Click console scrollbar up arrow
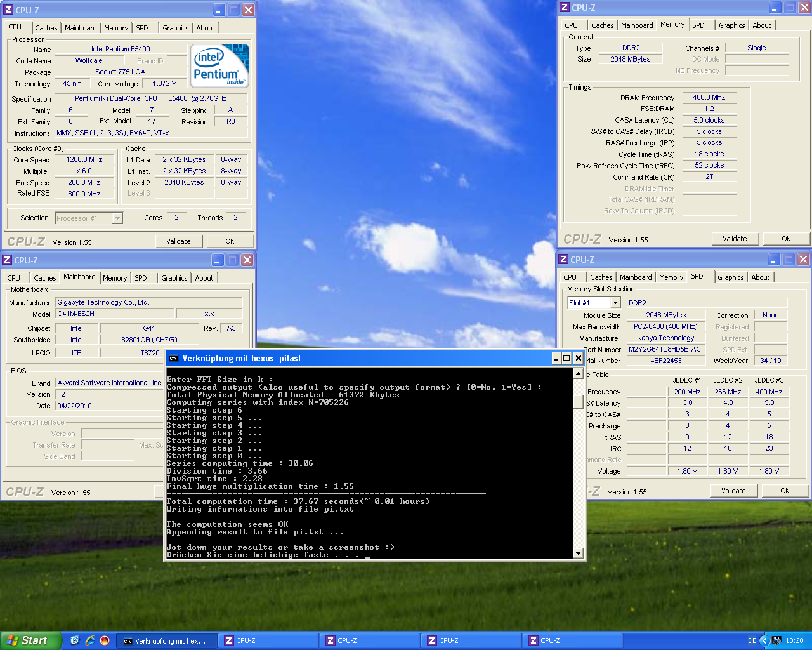Viewport: 812px width, 650px height. pos(578,373)
